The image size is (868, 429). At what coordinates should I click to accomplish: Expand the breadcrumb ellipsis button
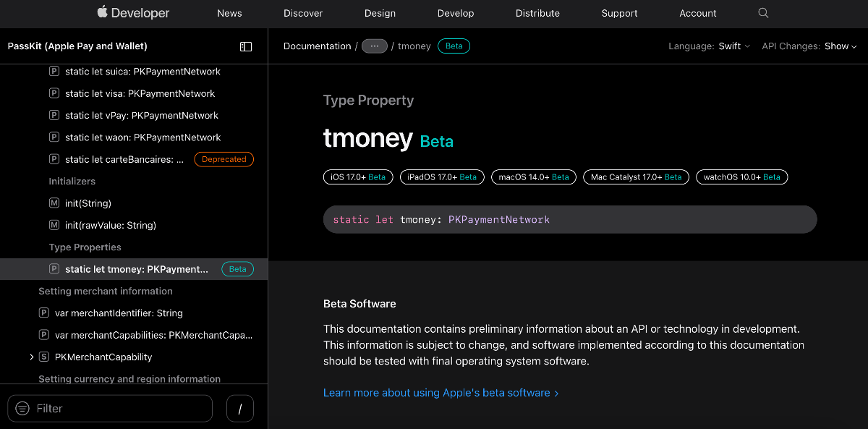[x=375, y=46]
